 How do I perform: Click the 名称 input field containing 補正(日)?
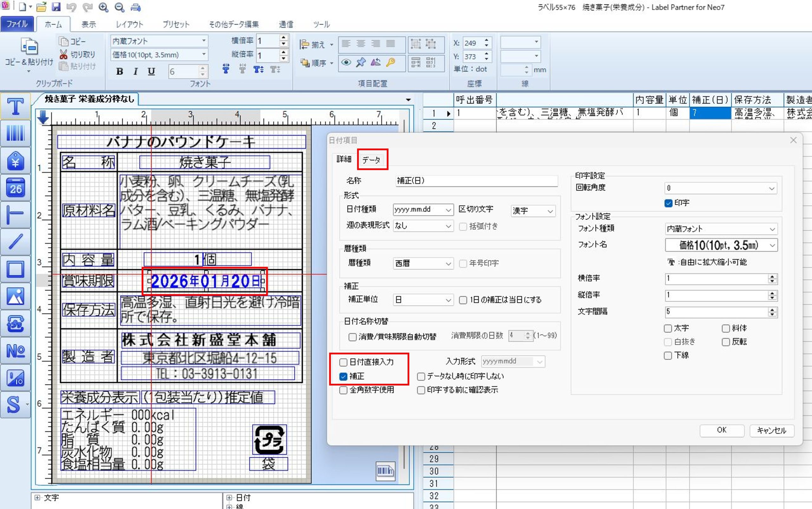pyautogui.click(x=476, y=181)
